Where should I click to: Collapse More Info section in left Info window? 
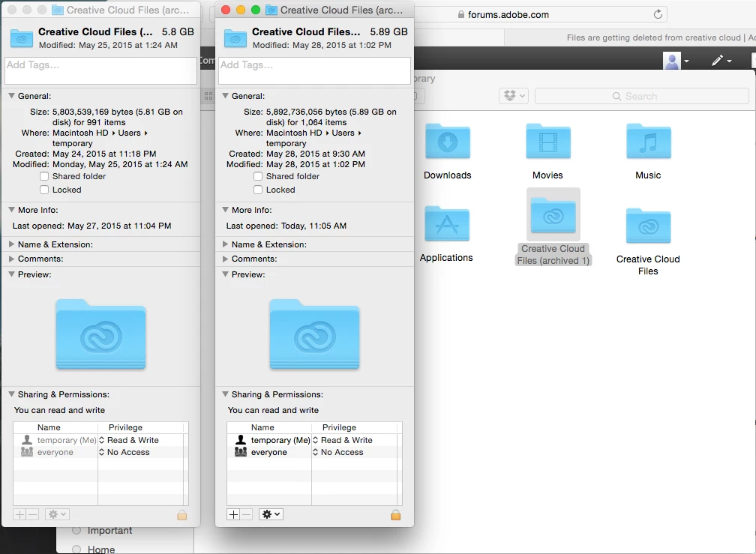pyautogui.click(x=11, y=210)
